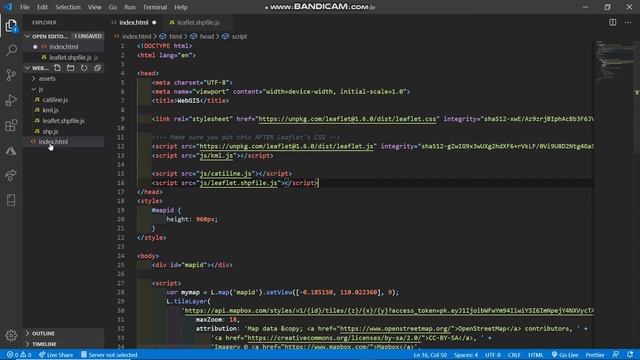This screenshot has height=360, width=640.
Task: Click the Live Share status bar button
Action: coord(56,355)
